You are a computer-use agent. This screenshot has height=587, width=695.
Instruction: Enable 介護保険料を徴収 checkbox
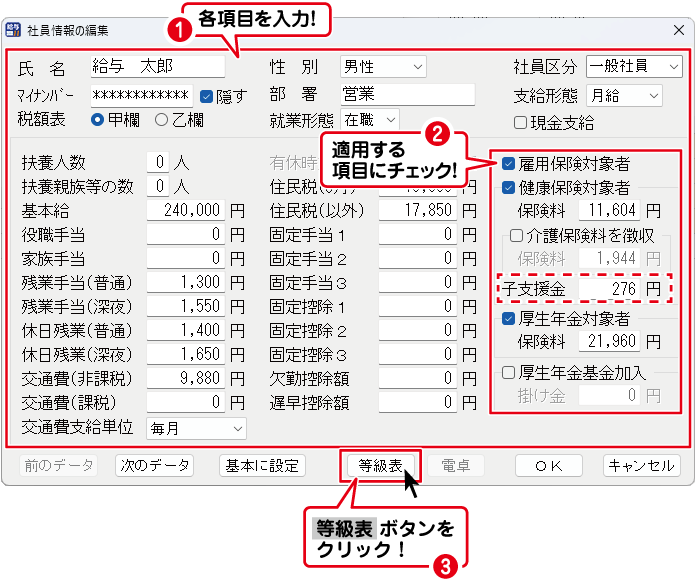point(516,236)
